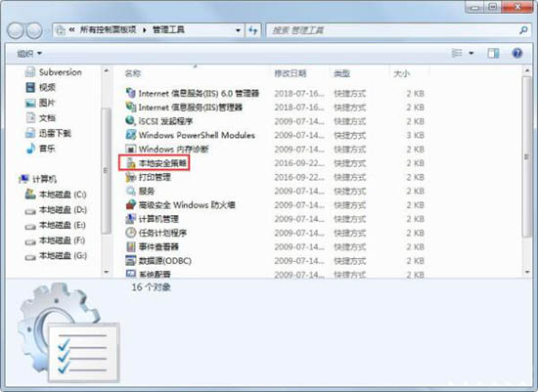The height and width of the screenshot is (392, 538).
Task: Open the 文档 library
Action: (40, 118)
